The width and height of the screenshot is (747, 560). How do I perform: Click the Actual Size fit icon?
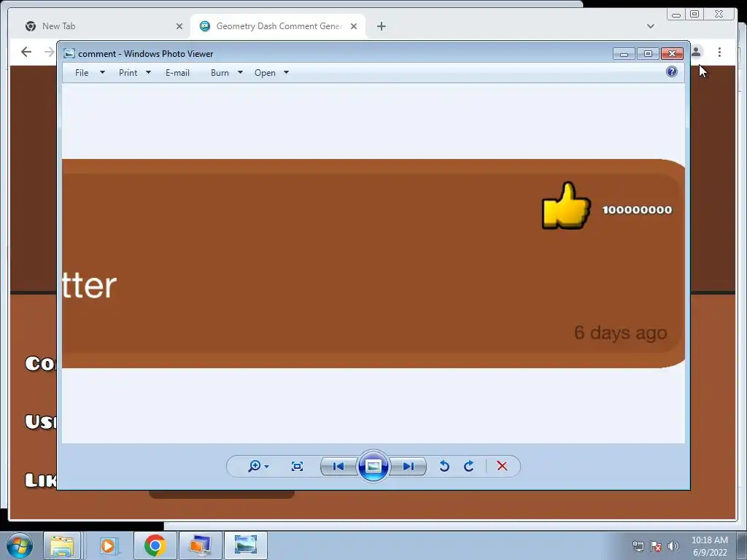(298, 466)
